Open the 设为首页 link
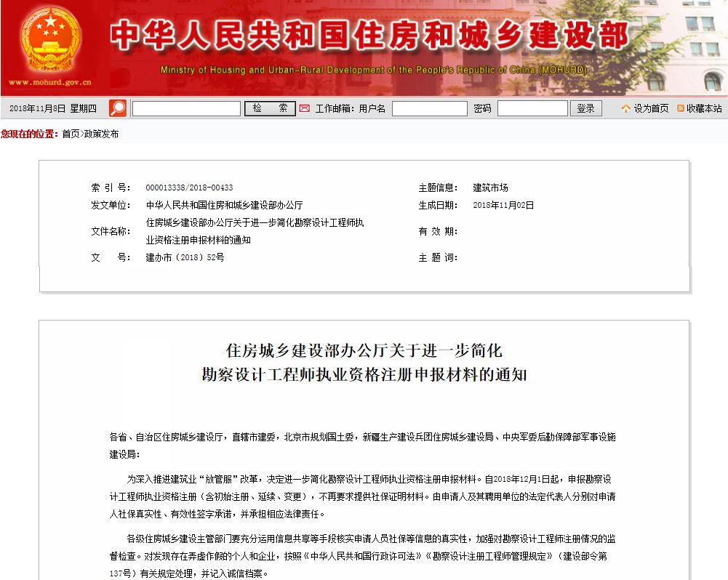 point(652,108)
